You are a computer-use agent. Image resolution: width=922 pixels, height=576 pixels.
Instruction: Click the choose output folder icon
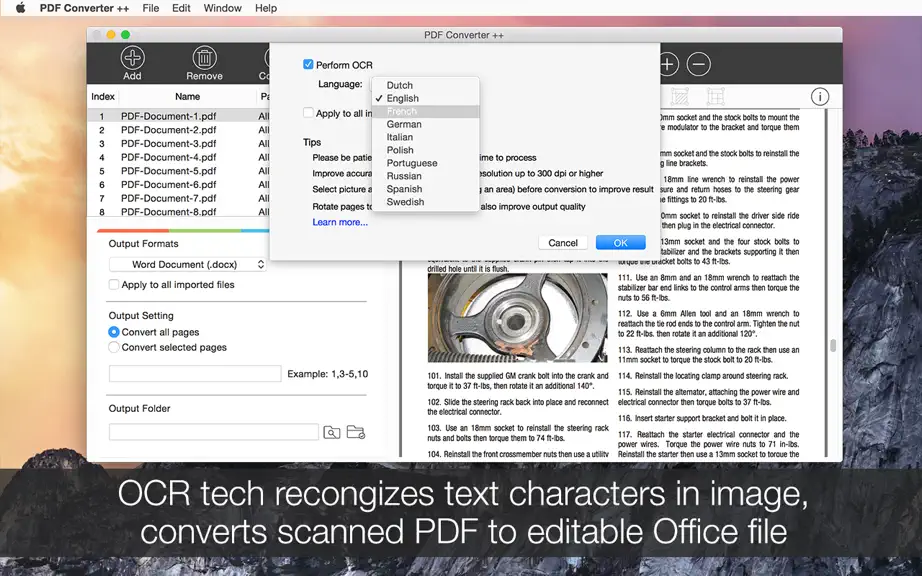coord(356,432)
